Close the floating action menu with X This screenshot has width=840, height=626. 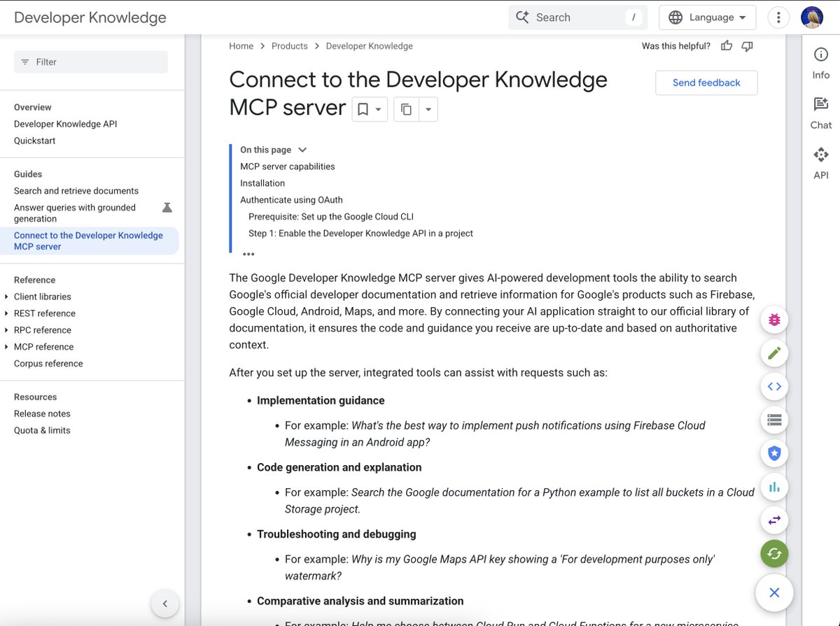pos(774,592)
